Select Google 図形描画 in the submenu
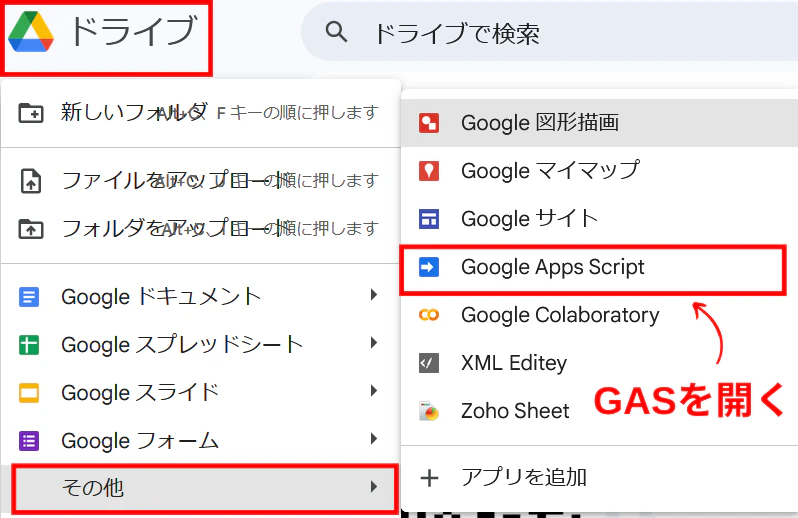The width and height of the screenshot is (798, 518). click(600, 123)
